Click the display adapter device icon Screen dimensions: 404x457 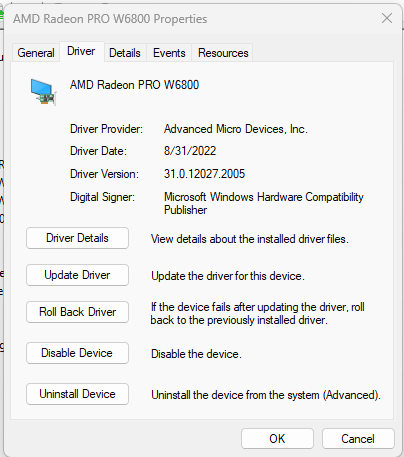click(43, 92)
